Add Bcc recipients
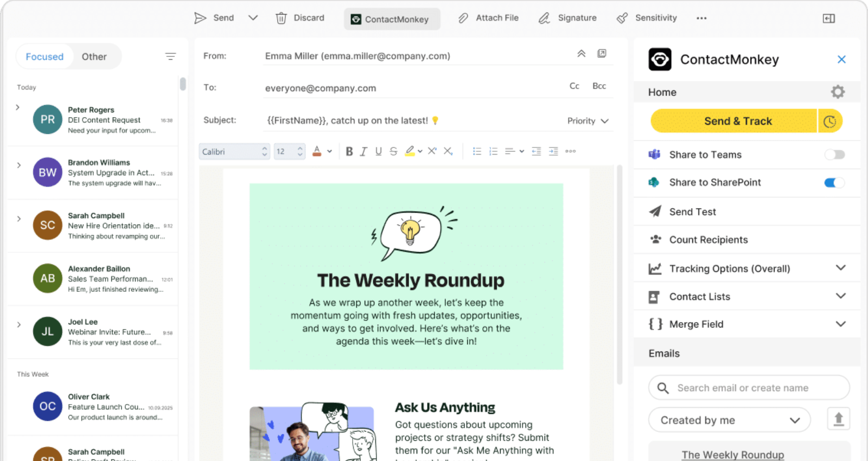The image size is (868, 461). [599, 86]
